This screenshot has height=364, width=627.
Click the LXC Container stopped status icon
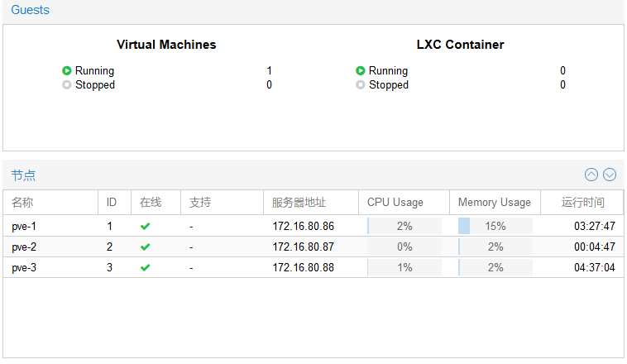(361, 85)
